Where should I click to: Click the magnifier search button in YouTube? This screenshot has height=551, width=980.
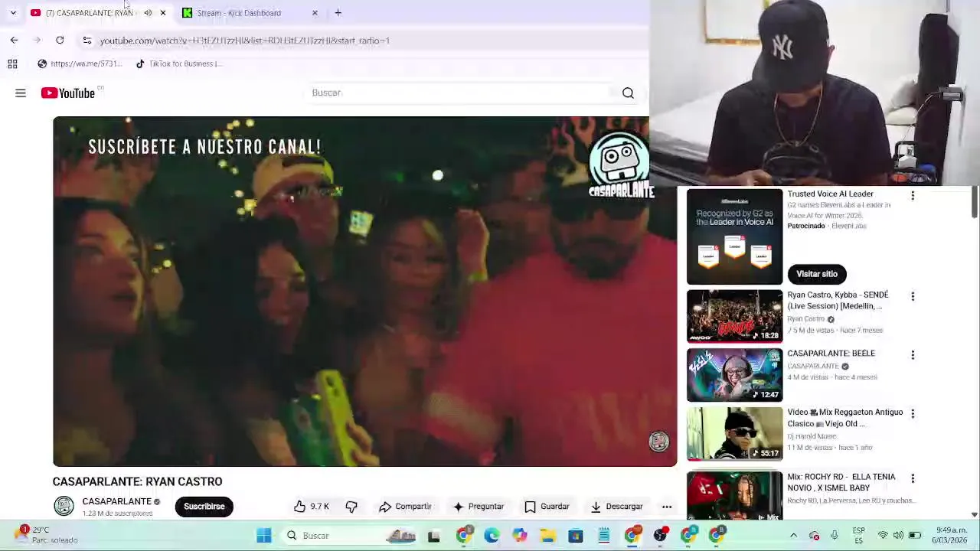(x=628, y=93)
